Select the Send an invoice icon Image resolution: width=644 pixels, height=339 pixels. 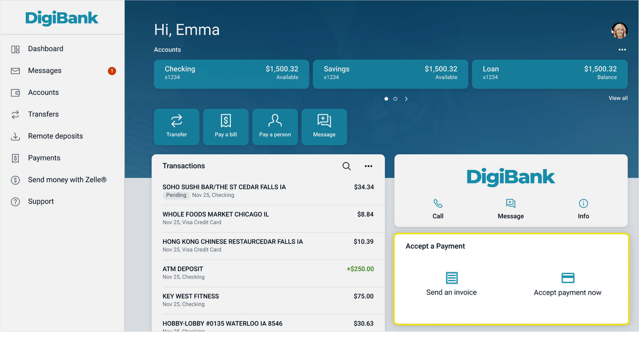(451, 278)
